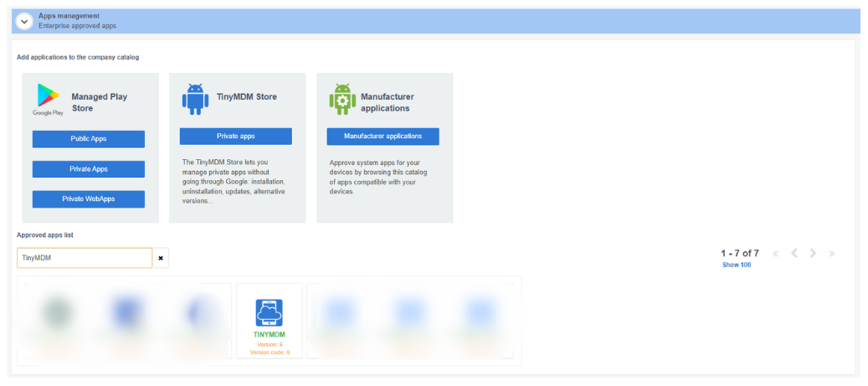Screen dimensions: 868x386
Task: Go to next page of approved apps
Action: (x=813, y=254)
